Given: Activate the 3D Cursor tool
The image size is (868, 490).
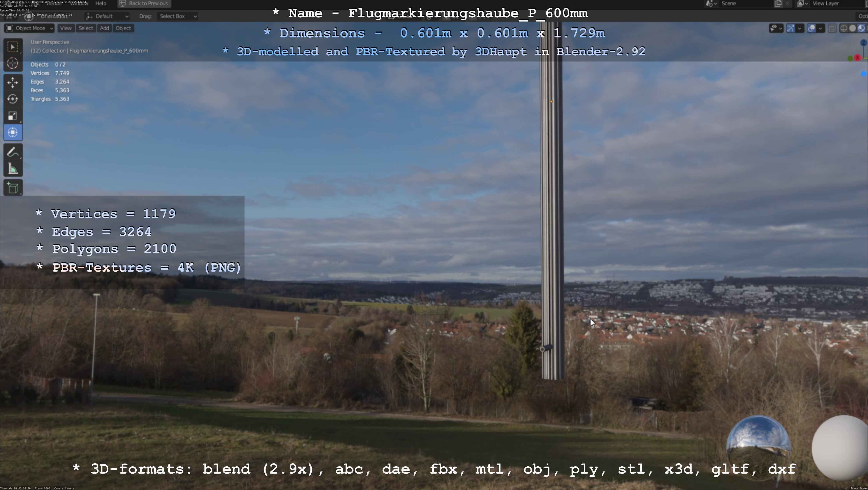Looking at the screenshot, I should click(13, 63).
